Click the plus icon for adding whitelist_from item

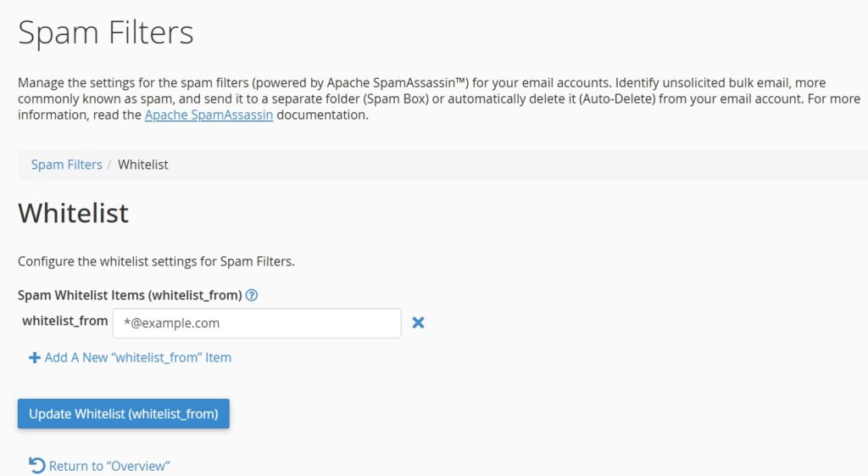coord(35,358)
